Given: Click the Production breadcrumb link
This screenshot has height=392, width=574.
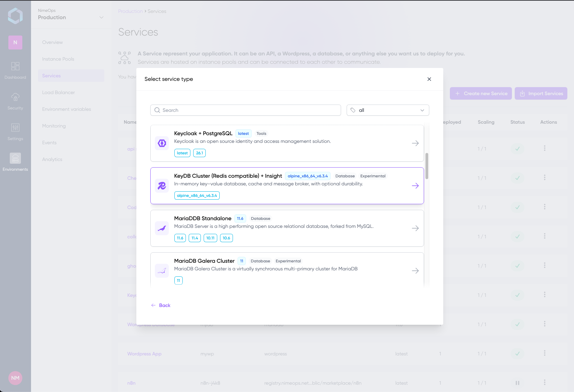Looking at the screenshot, I should click(x=130, y=11).
